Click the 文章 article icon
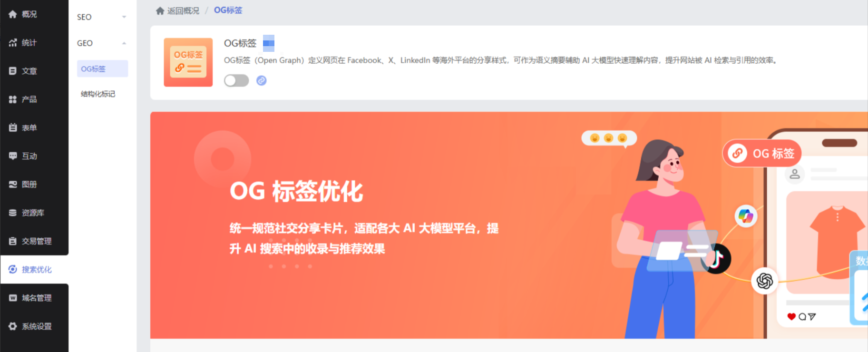868x352 pixels. click(13, 71)
